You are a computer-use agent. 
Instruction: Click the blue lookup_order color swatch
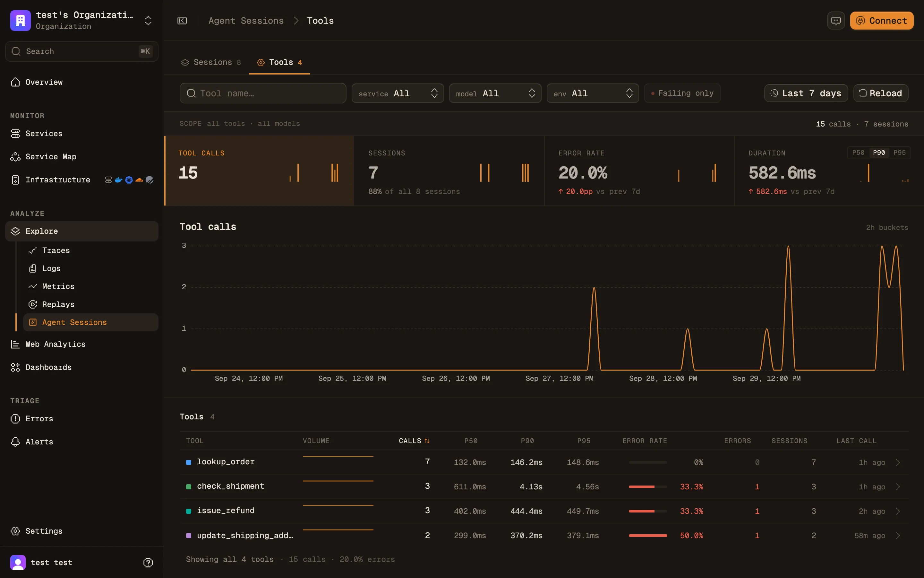(x=189, y=462)
